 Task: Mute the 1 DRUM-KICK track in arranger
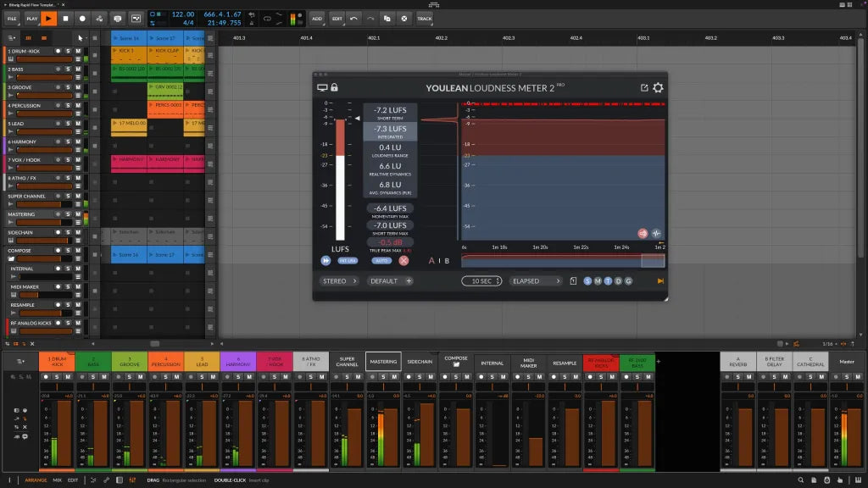78,51
